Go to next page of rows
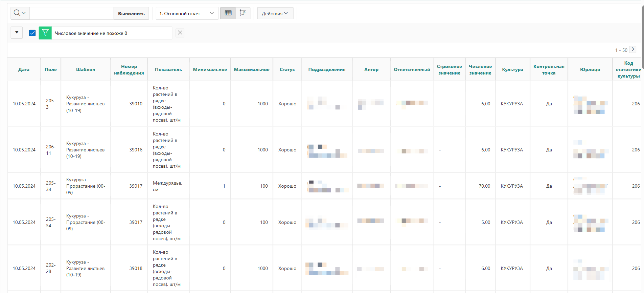644x293 pixels. point(632,49)
